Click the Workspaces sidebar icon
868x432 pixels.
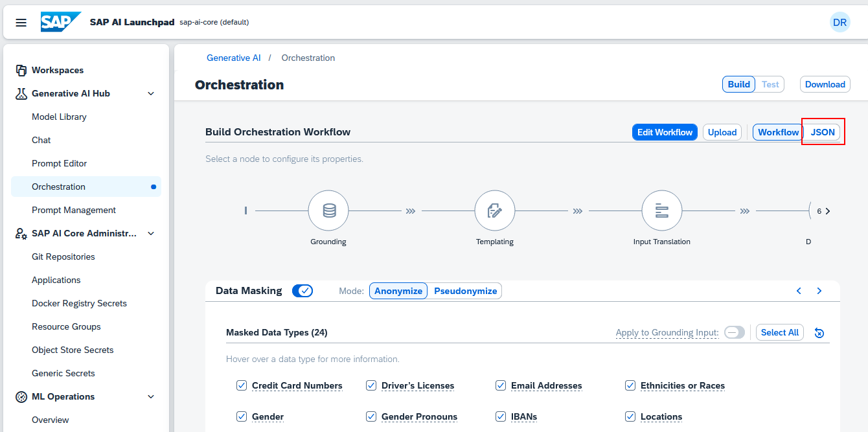coord(21,70)
